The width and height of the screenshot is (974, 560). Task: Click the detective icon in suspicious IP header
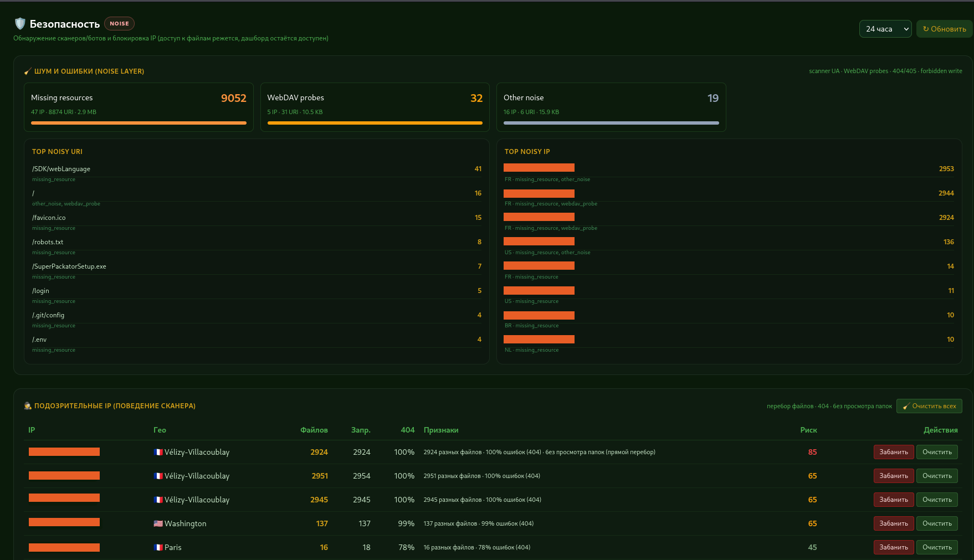click(x=28, y=406)
